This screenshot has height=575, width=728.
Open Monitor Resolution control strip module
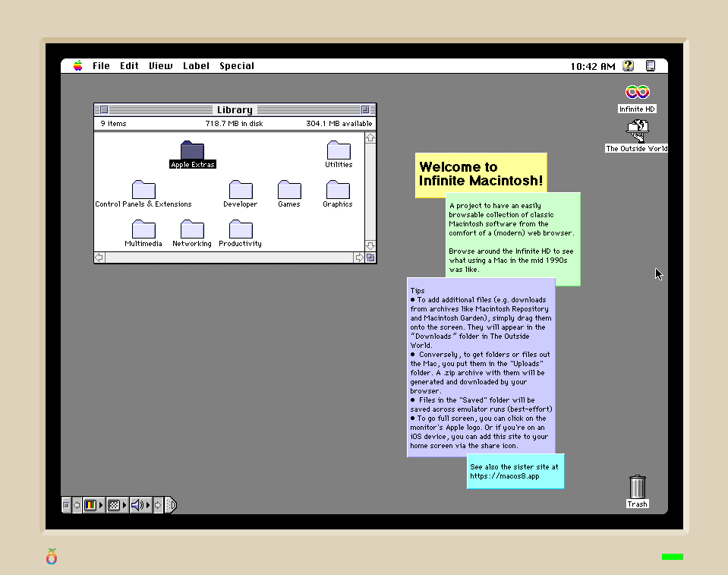117,505
